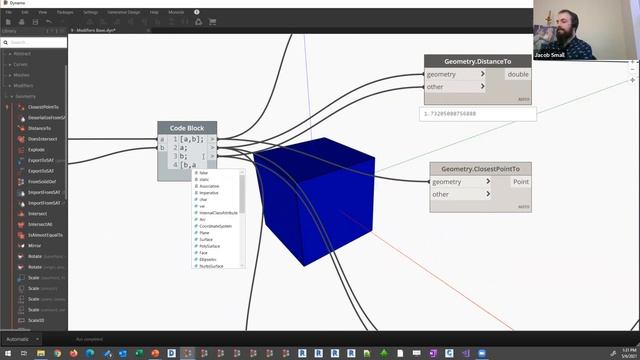Screen dimensions: 640x360
Task: Click Code Block output port for line 2
Action: (212, 148)
